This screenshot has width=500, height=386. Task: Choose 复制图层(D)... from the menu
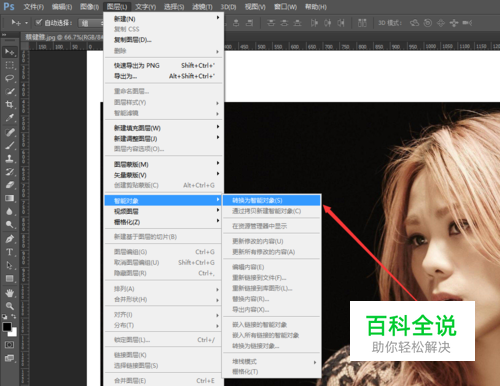(x=164, y=40)
